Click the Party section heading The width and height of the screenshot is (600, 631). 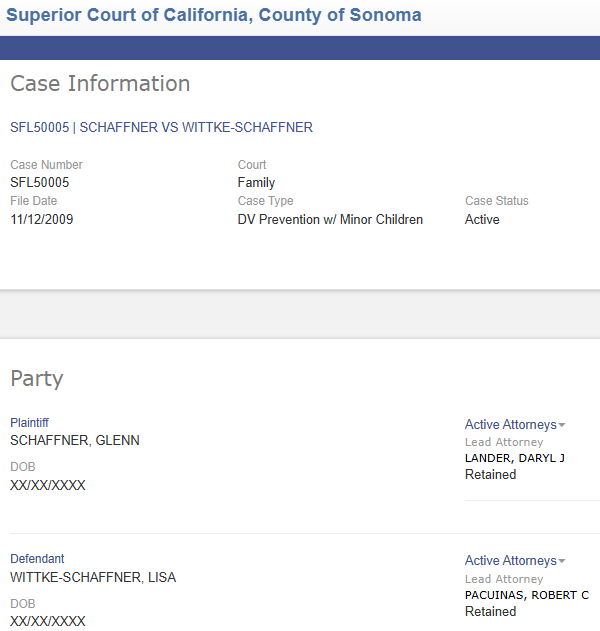pos(37,379)
